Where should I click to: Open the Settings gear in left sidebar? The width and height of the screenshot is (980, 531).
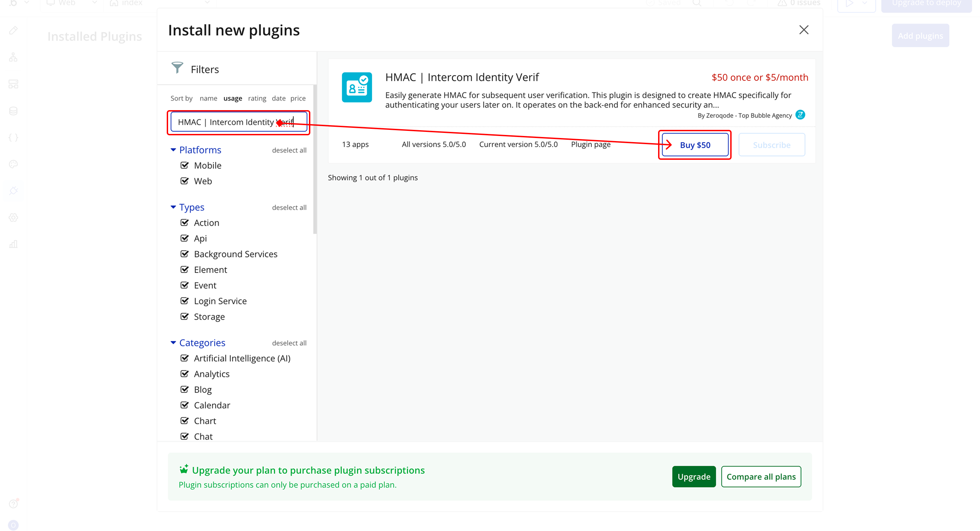13,218
